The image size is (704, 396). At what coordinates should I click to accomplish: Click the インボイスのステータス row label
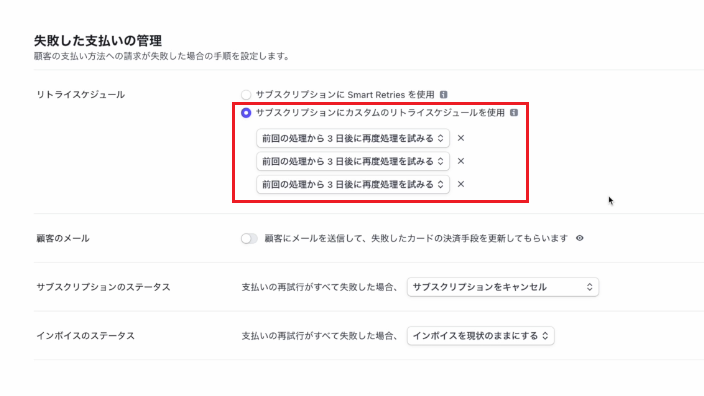click(x=86, y=336)
